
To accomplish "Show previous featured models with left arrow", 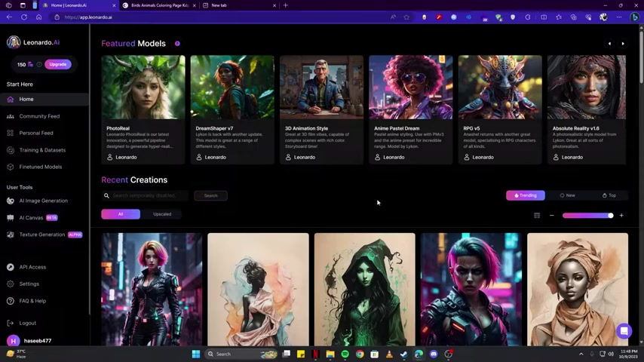I will pos(609,44).
